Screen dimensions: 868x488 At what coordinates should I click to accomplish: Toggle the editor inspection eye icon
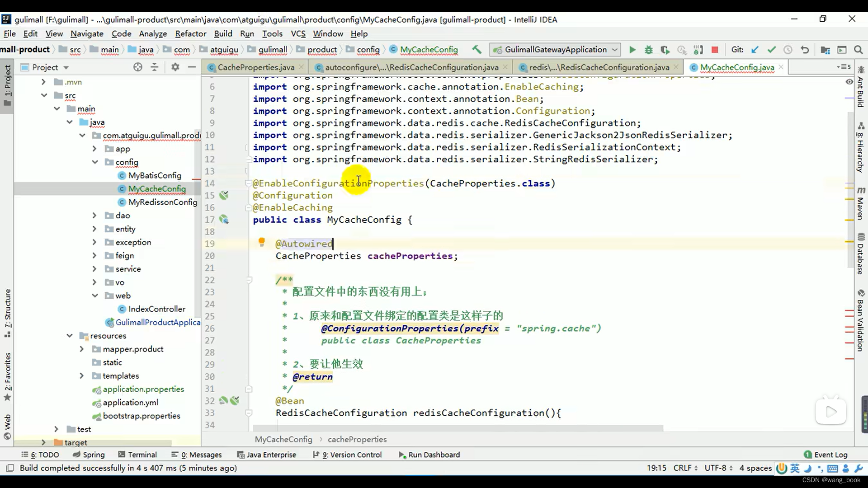pos(849,82)
